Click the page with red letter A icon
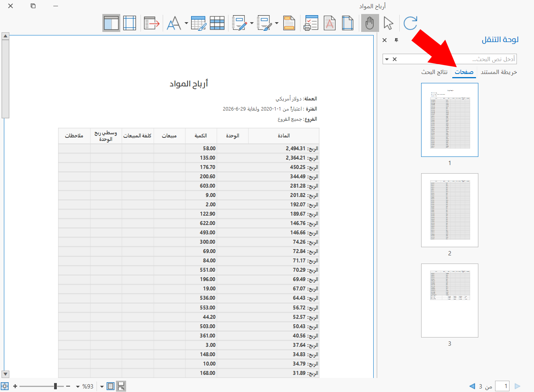Viewport: 534px width, 392px height. (330, 23)
